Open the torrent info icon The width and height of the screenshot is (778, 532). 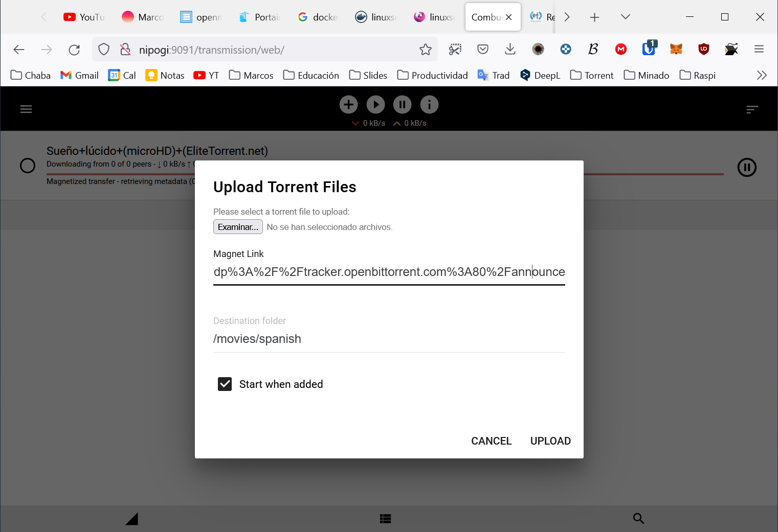click(429, 105)
